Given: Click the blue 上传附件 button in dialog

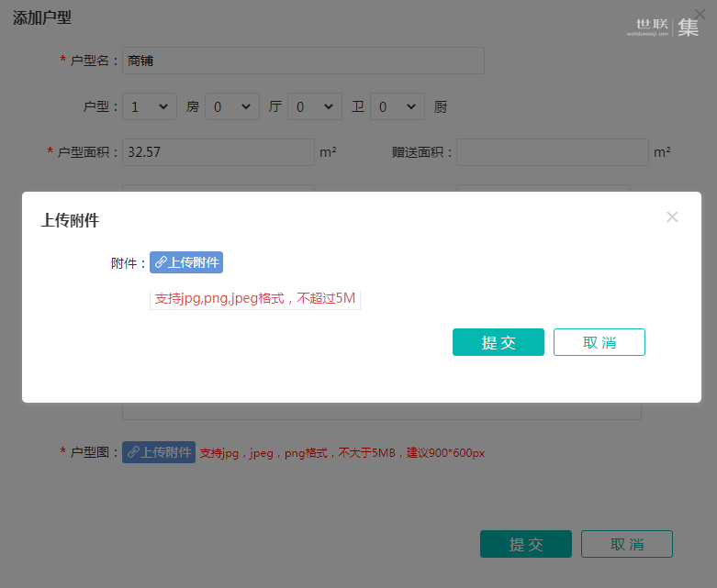Looking at the screenshot, I should tap(186, 262).
